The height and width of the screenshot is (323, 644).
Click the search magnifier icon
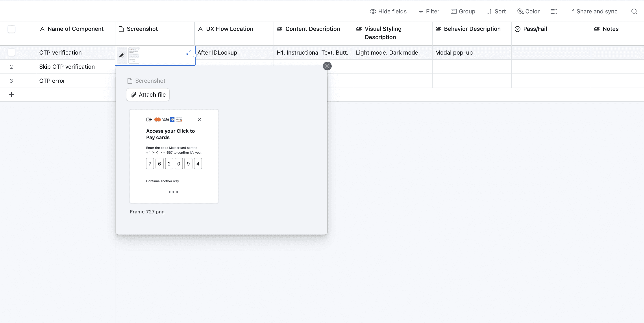tap(634, 11)
